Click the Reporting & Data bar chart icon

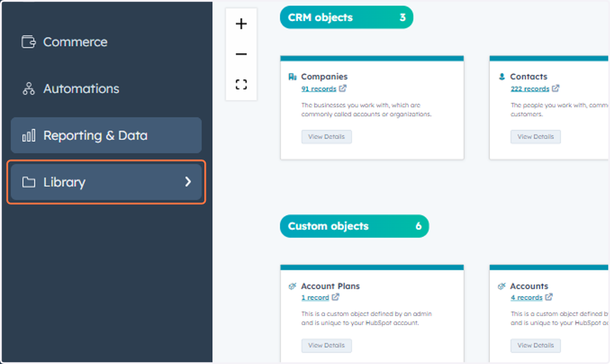28,136
